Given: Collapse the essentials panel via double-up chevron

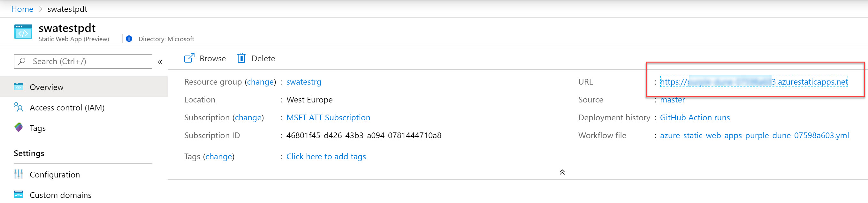Looking at the screenshot, I should coord(562,172).
